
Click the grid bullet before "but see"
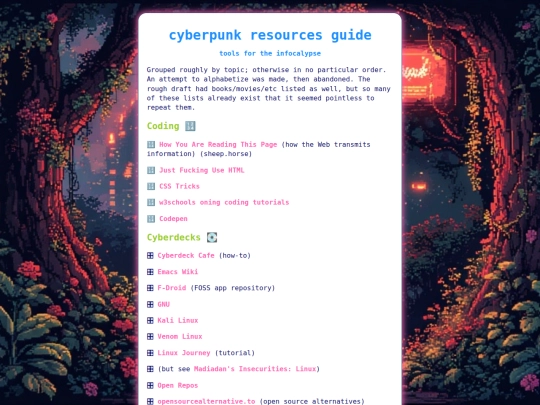[150, 369]
